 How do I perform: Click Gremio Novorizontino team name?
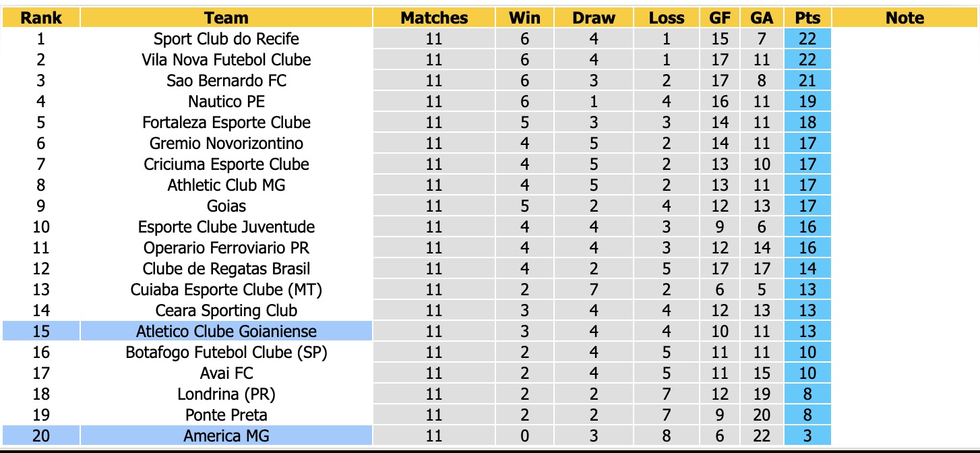click(x=226, y=144)
